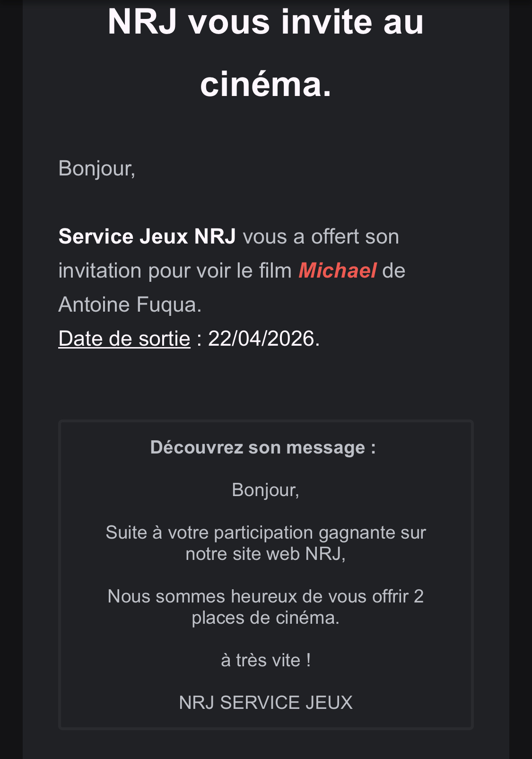Click the underlined Date de sortie text
Image resolution: width=532 pixels, height=759 pixels.
124,339
